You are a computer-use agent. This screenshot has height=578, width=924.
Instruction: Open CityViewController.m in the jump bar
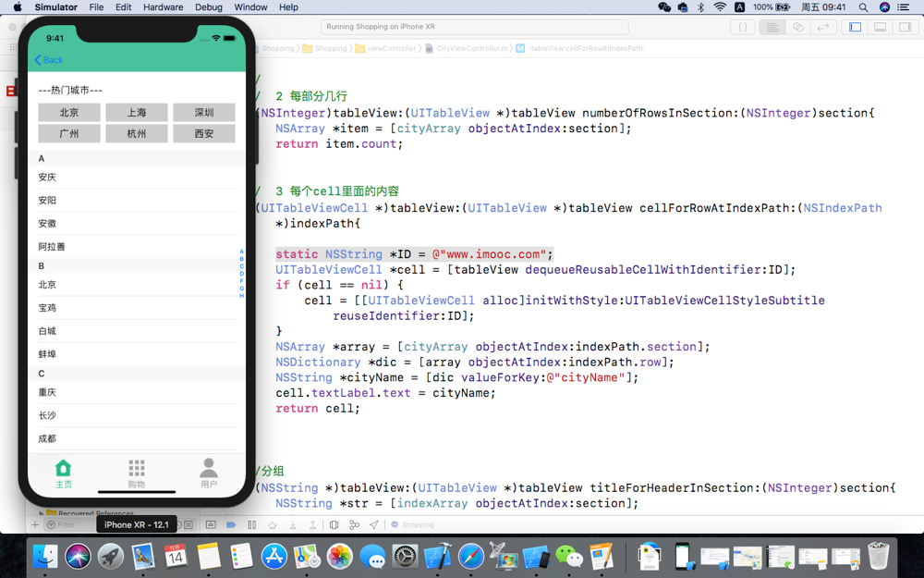pos(466,48)
